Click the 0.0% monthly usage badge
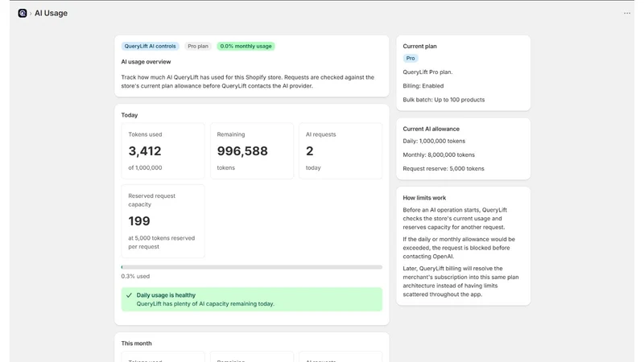This screenshot has width=644, height=362. (246, 46)
